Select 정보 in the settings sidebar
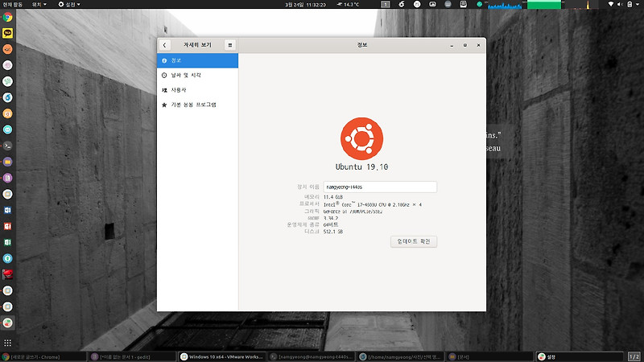644x362 pixels. click(x=197, y=60)
